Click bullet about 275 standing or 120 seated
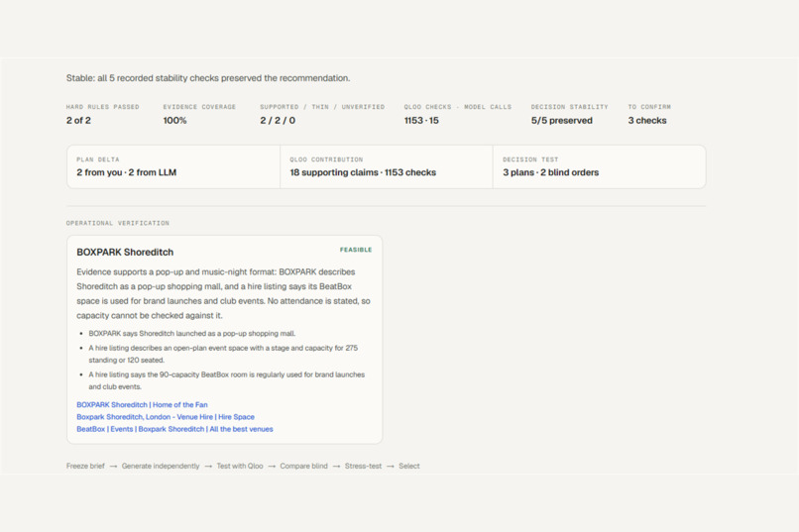The width and height of the screenshot is (799, 532). pos(223,354)
